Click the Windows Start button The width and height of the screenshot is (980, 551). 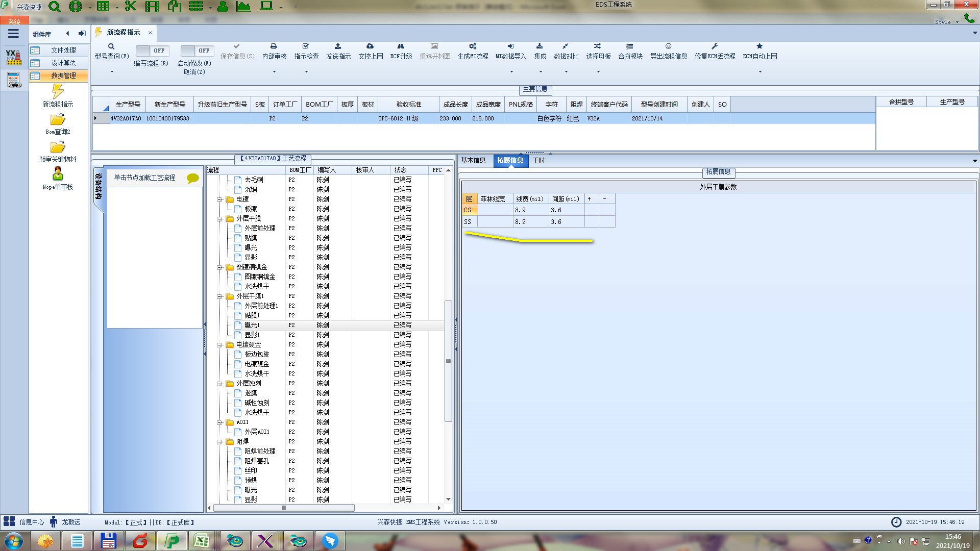point(14,541)
